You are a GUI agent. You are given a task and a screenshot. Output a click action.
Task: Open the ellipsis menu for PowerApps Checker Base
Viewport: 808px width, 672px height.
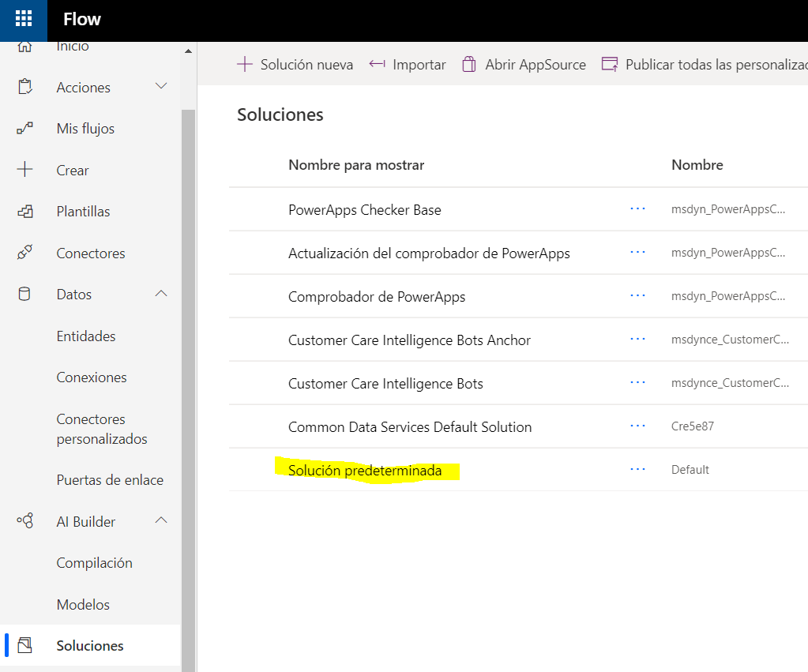click(x=637, y=208)
